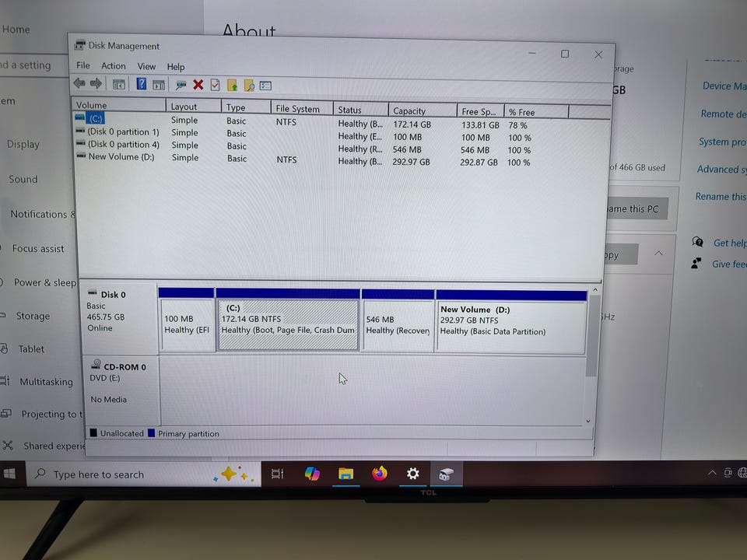Click the red X Delete toolbar icon

(x=198, y=86)
